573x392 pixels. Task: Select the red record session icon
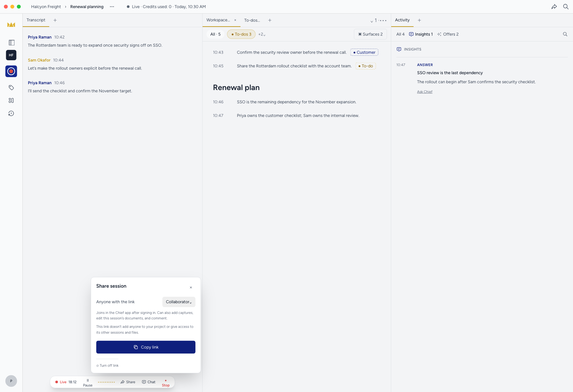(x=11, y=71)
